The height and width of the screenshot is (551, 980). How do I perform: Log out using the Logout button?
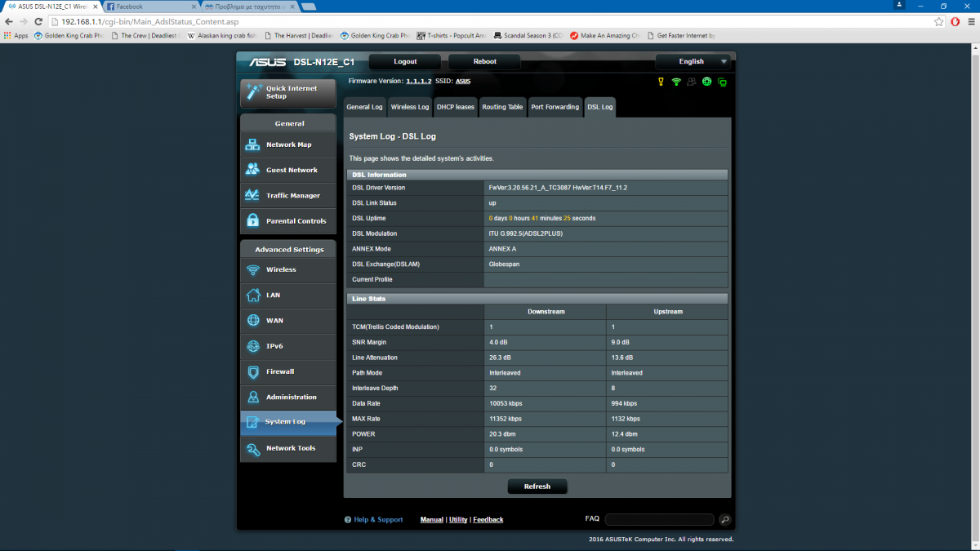[x=405, y=61]
